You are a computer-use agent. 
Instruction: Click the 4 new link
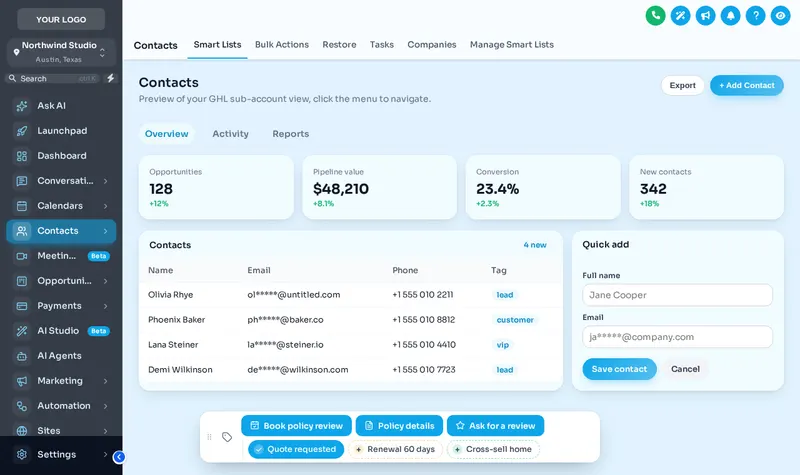(x=535, y=245)
